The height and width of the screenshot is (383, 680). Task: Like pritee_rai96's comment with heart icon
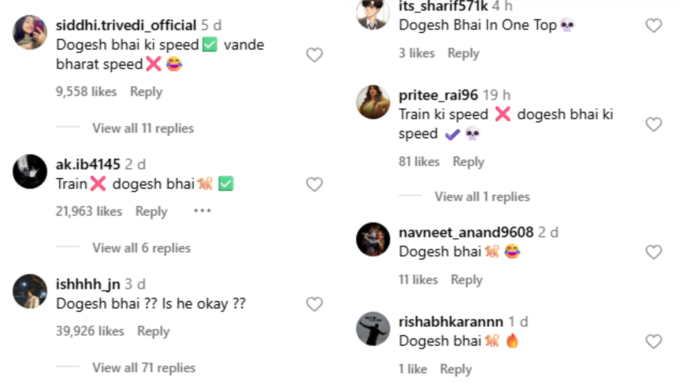pos(654,124)
